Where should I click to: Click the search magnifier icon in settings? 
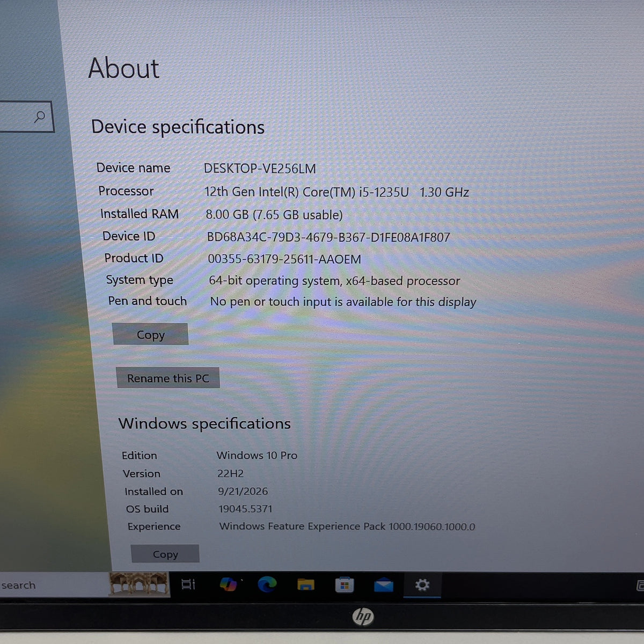(40, 116)
